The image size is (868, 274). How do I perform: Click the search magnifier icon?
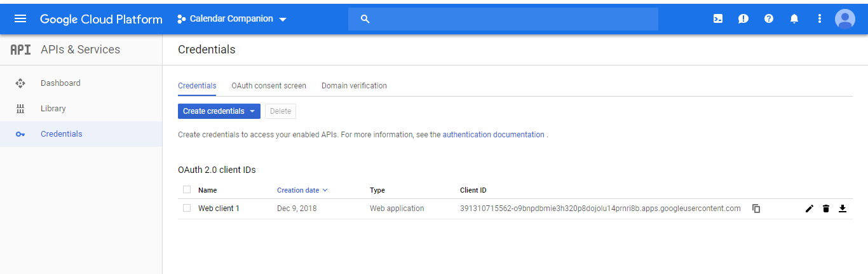[365, 19]
